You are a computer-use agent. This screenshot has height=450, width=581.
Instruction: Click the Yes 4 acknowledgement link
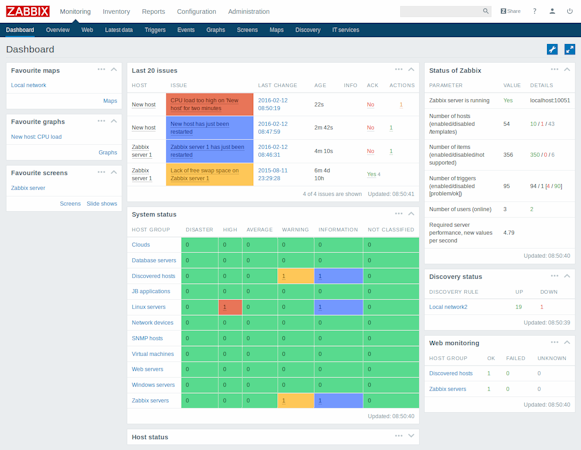(x=373, y=174)
